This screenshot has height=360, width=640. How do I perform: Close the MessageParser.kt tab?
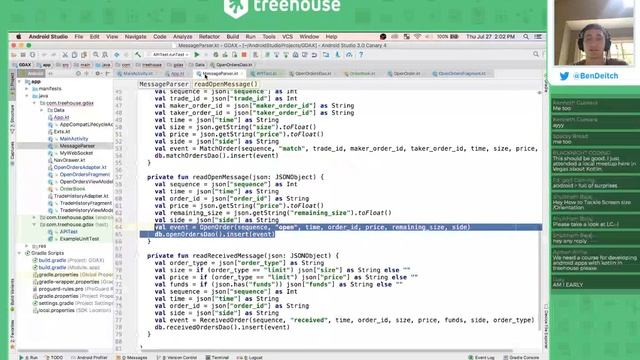click(x=242, y=74)
